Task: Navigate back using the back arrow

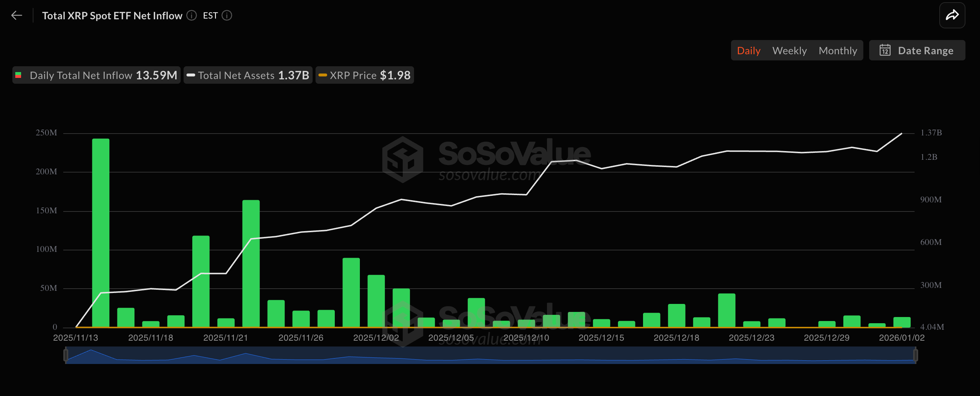Action: pos(17,15)
